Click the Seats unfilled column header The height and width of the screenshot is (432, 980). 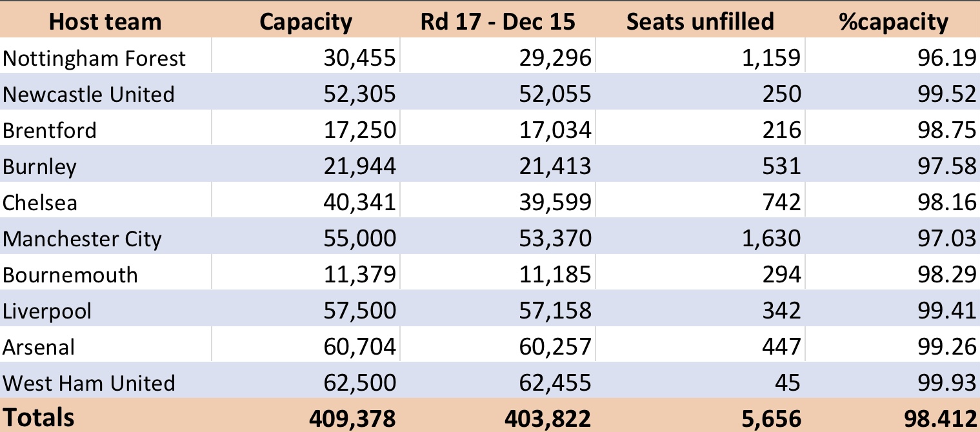pyautogui.click(x=700, y=21)
